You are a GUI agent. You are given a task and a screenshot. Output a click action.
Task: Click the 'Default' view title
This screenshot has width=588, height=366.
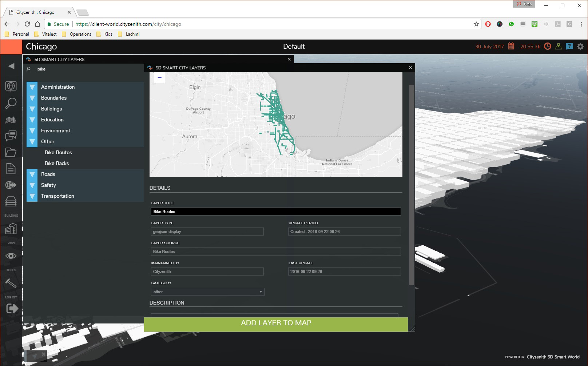(294, 47)
